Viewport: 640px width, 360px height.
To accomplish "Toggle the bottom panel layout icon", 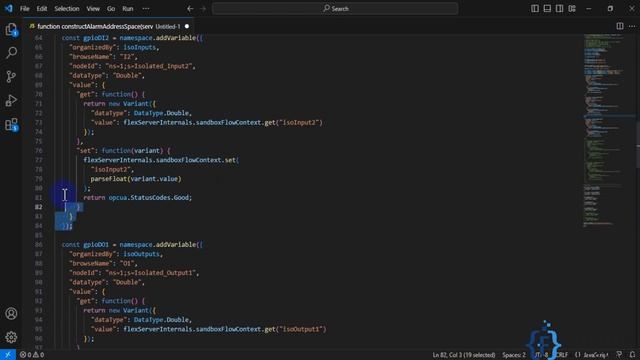I will coord(547,9).
